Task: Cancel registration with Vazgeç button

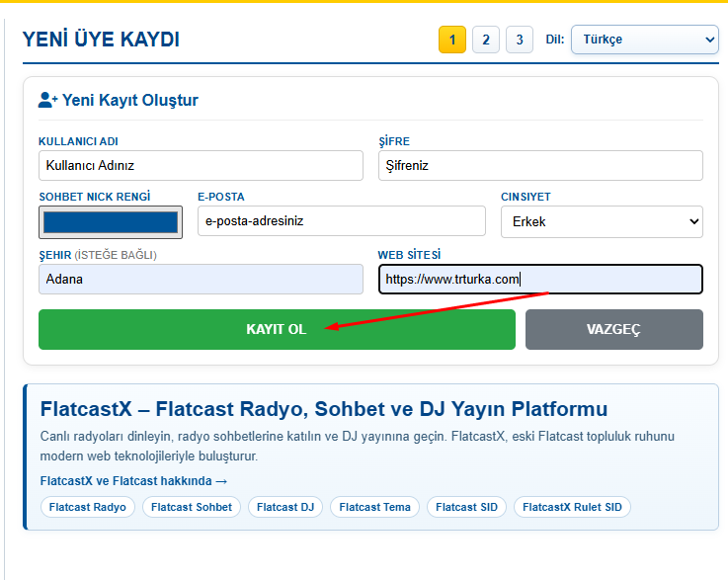Action: click(x=613, y=329)
